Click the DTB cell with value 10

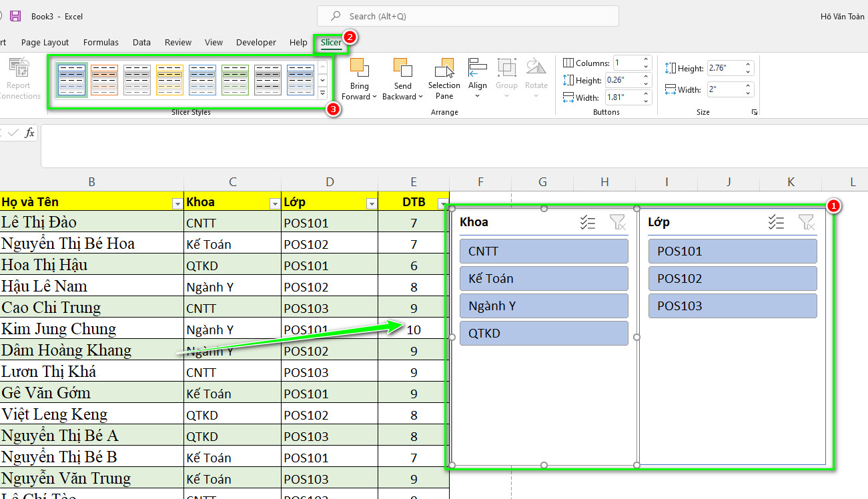414,329
